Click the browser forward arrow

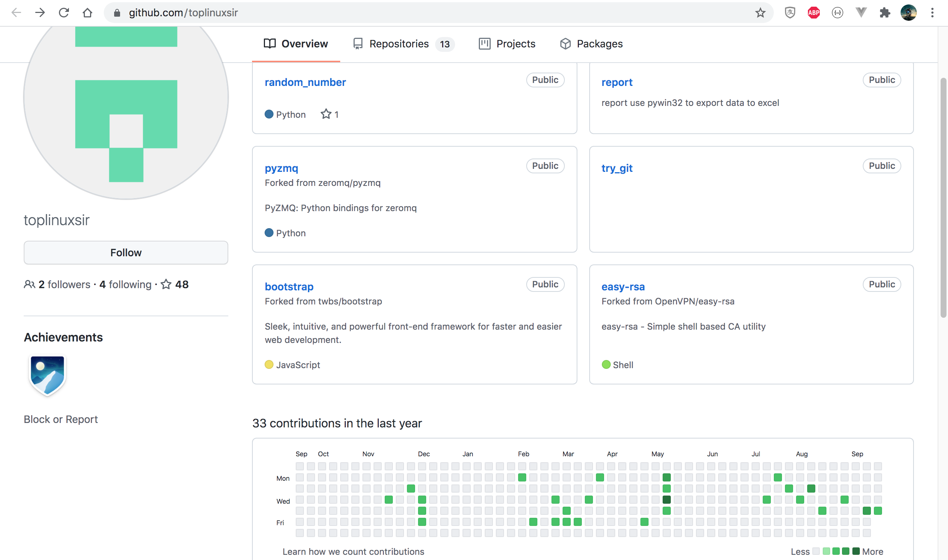(x=40, y=13)
